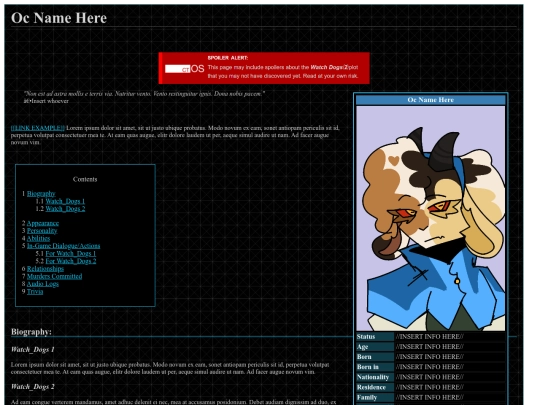
Task: Open the Audio Logs contents link
Action: point(43,284)
